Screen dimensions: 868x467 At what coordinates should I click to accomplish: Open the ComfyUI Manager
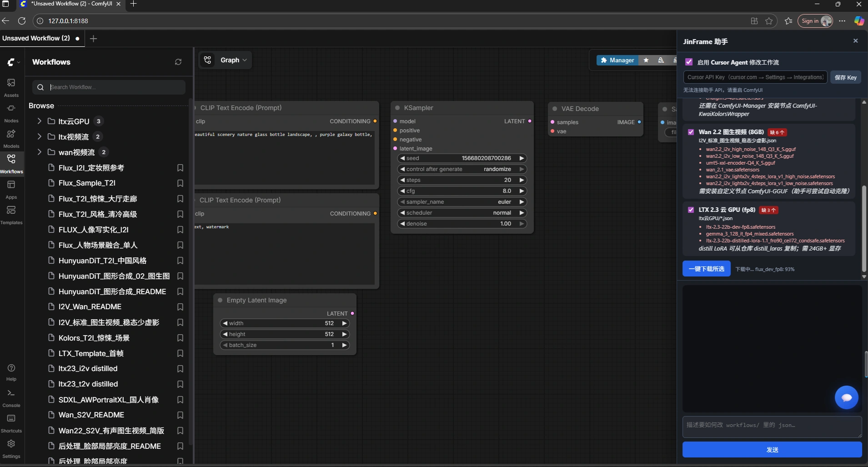[x=617, y=60]
